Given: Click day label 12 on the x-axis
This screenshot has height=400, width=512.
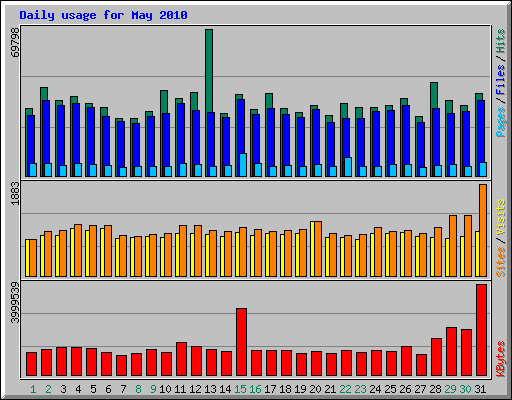Looking at the screenshot, I should (195, 389).
